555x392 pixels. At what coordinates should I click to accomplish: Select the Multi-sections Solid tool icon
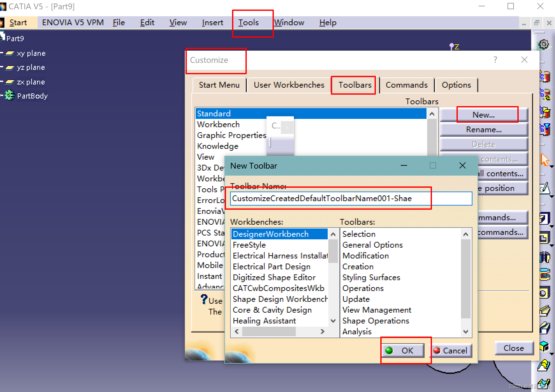tap(544, 365)
